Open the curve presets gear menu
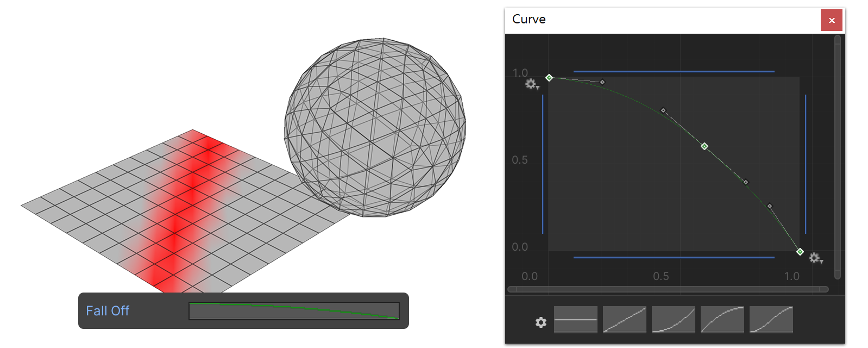The height and width of the screenshot is (348, 868). [x=540, y=322]
